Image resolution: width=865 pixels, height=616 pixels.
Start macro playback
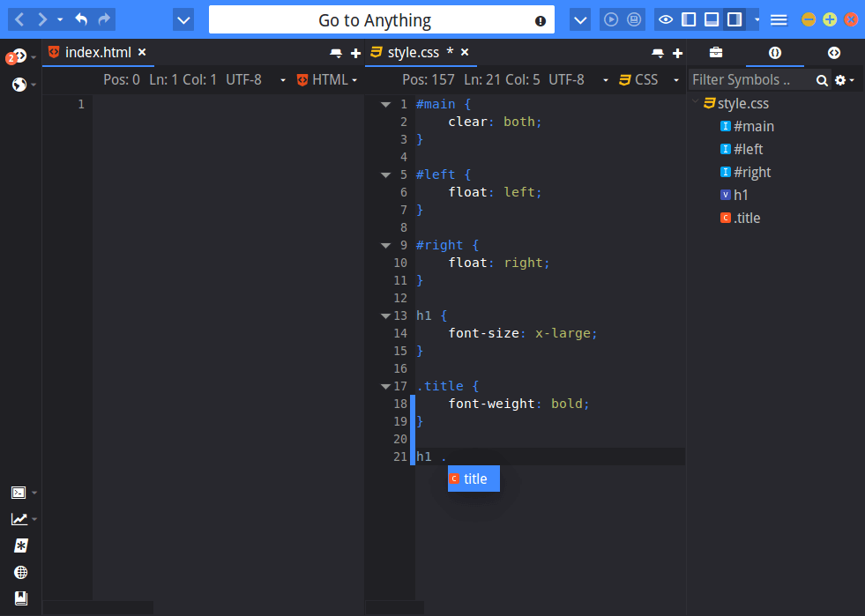click(x=611, y=20)
